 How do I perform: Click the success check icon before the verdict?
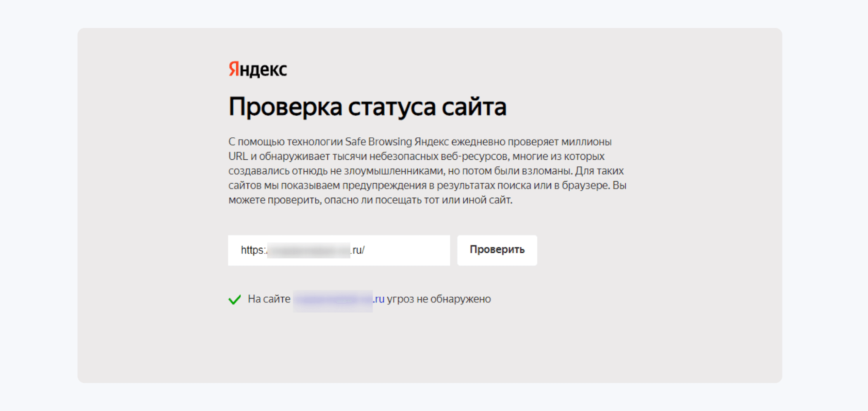point(234,299)
